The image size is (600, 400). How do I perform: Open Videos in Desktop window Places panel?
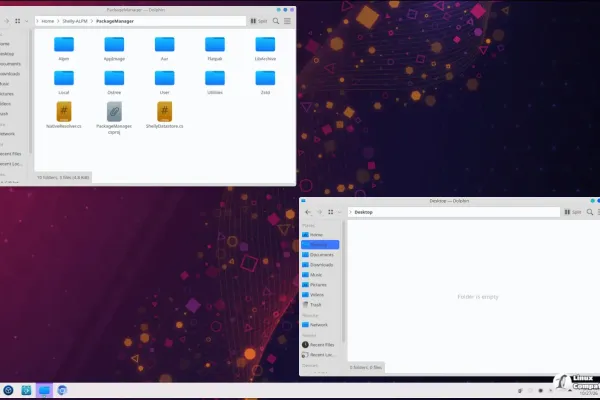pyautogui.click(x=320, y=295)
